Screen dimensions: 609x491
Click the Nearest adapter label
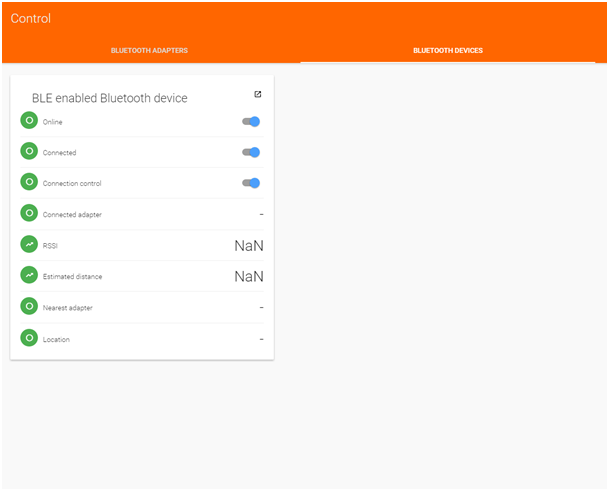click(x=68, y=308)
